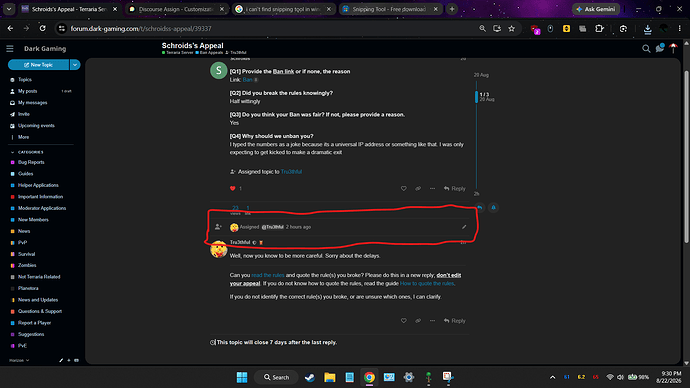
Task: Reply to Schroids's first post
Action: tap(454, 188)
